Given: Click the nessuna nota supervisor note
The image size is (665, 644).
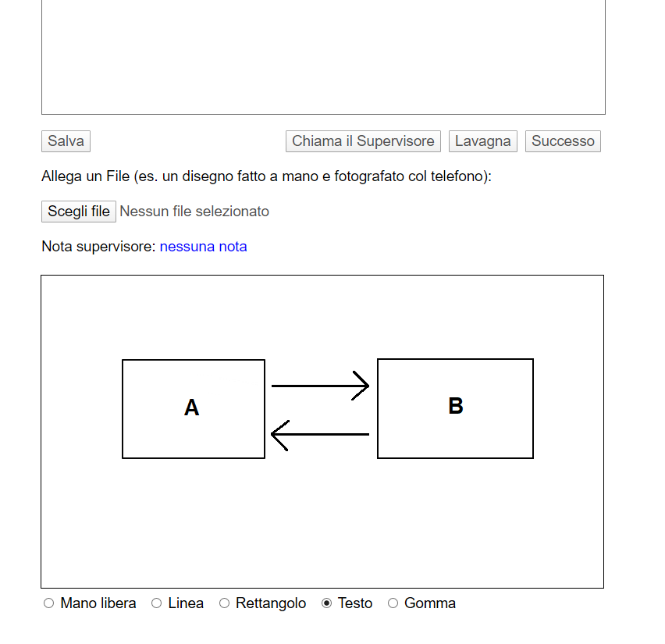Looking at the screenshot, I should tap(203, 247).
